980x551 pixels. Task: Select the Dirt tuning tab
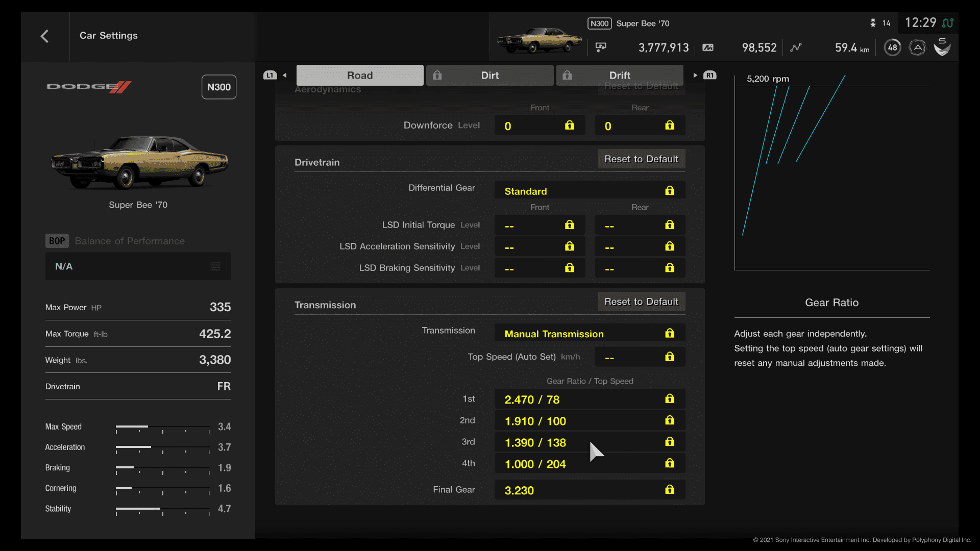488,74
